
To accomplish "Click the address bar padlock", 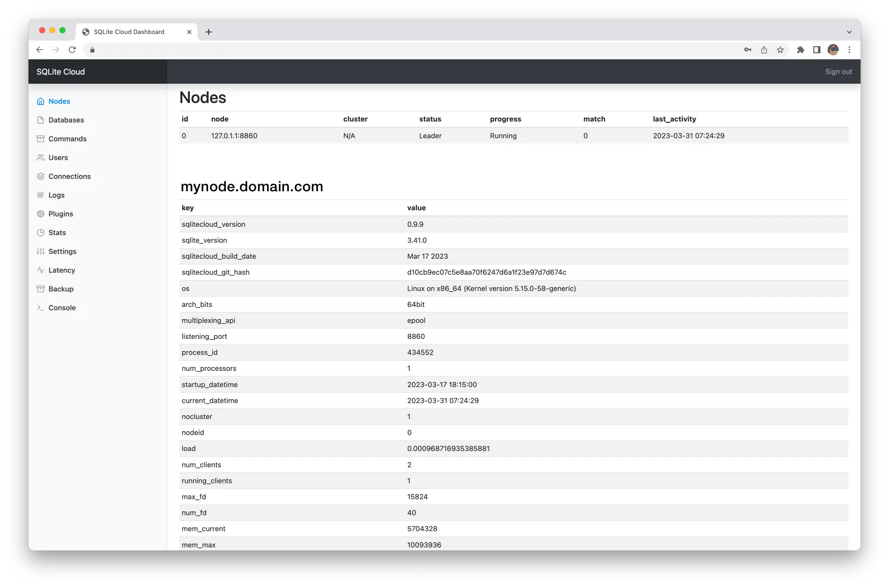I will 92,50.
